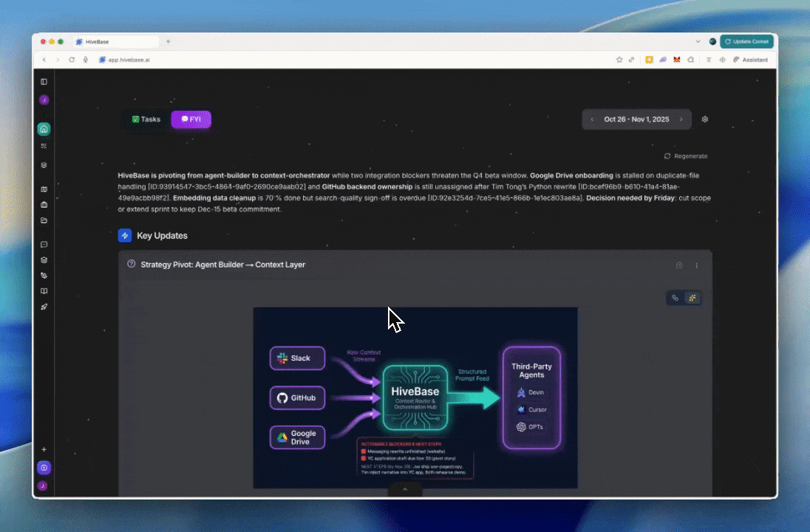The image size is (810, 532).
Task: Switch to the Tasks tab
Action: 146,119
